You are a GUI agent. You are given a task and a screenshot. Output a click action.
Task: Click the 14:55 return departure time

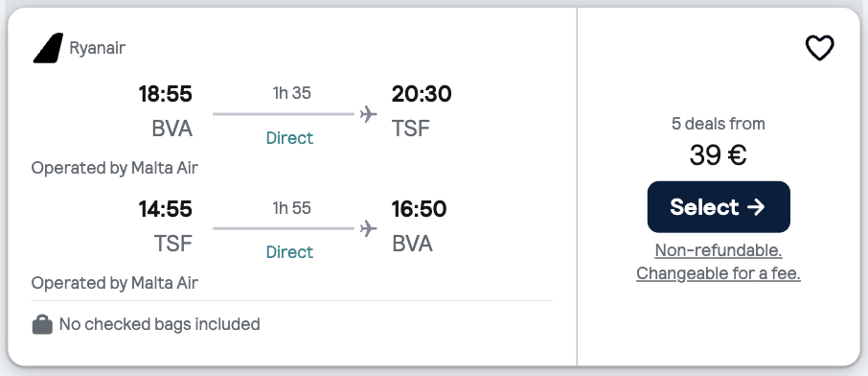(165, 209)
